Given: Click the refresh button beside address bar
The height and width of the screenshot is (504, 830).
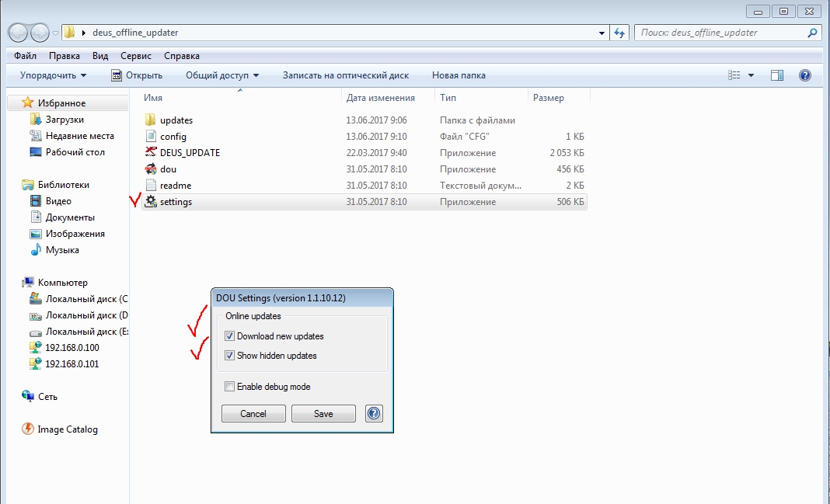Looking at the screenshot, I should point(620,33).
